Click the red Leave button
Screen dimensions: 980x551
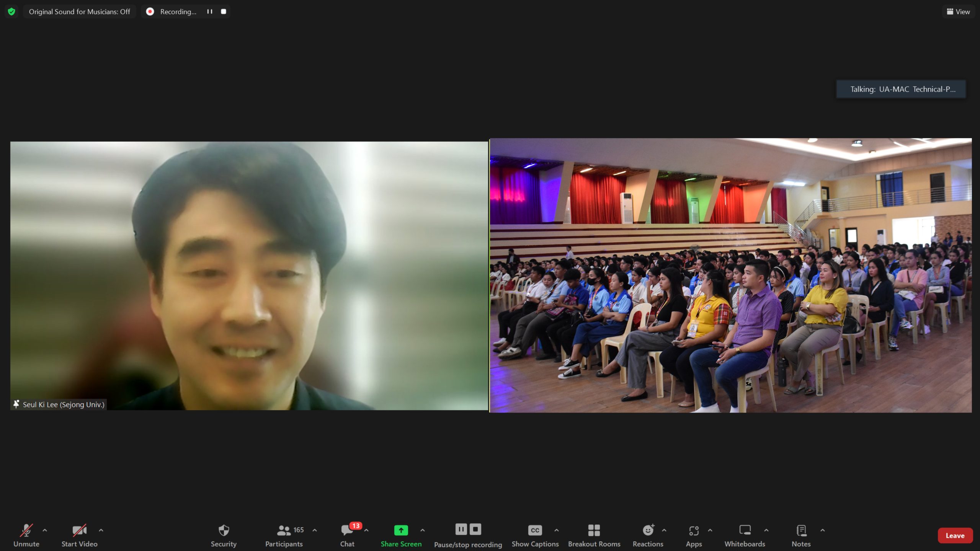(955, 536)
